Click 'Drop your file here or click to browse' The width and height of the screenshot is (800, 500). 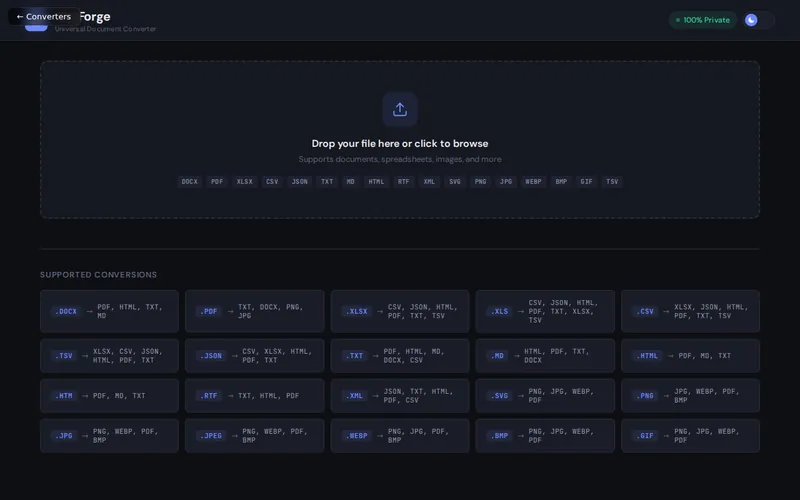pyautogui.click(x=399, y=143)
